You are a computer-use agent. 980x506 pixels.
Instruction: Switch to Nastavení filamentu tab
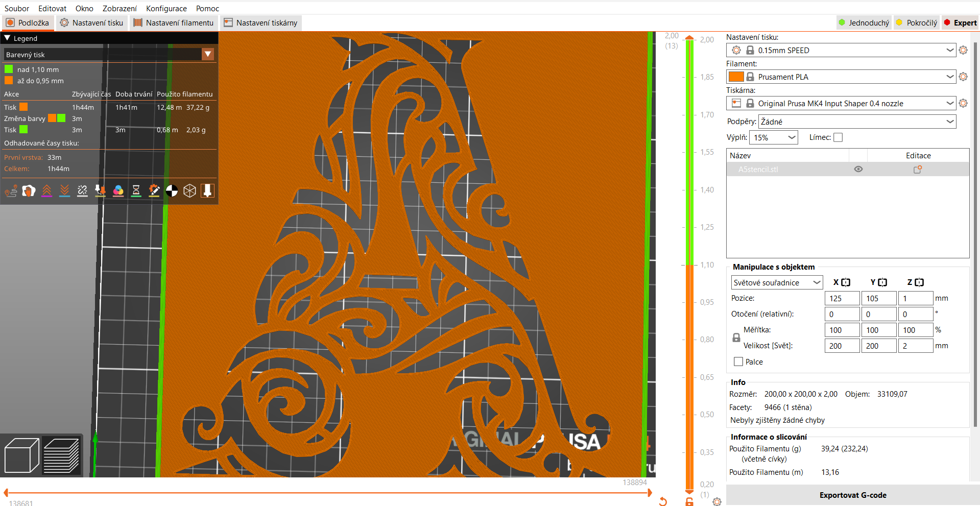click(174, 22)
